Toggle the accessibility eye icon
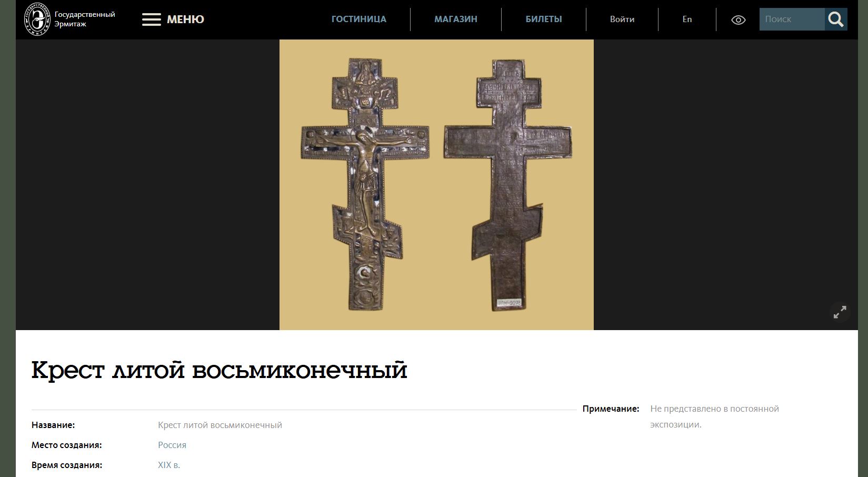 tap(739, 20)
